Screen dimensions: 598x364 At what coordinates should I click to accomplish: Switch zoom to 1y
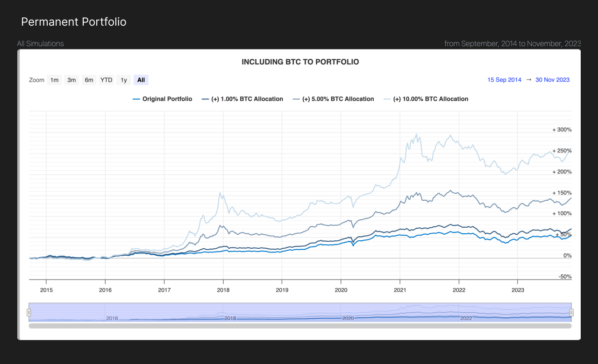point(124,80)
